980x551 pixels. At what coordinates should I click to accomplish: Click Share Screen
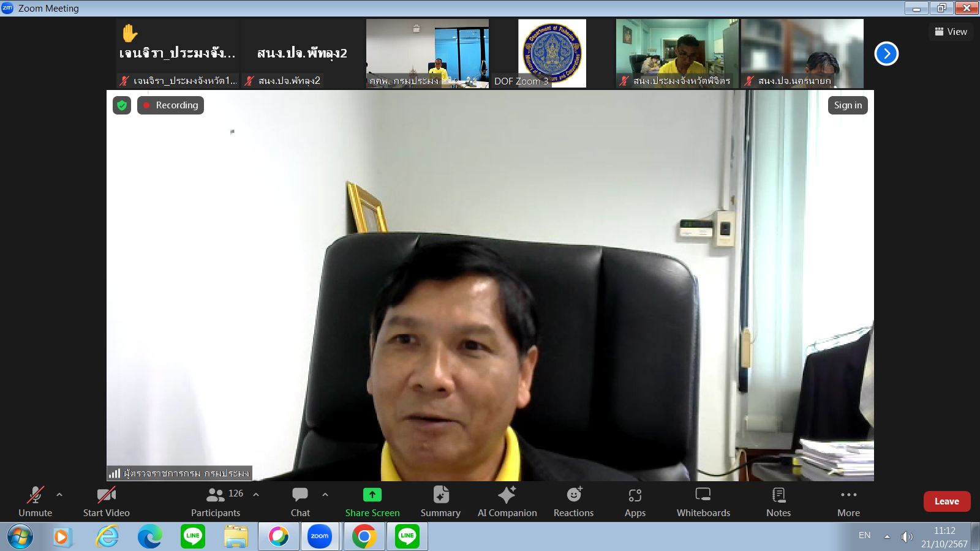(x=372, y=501)
